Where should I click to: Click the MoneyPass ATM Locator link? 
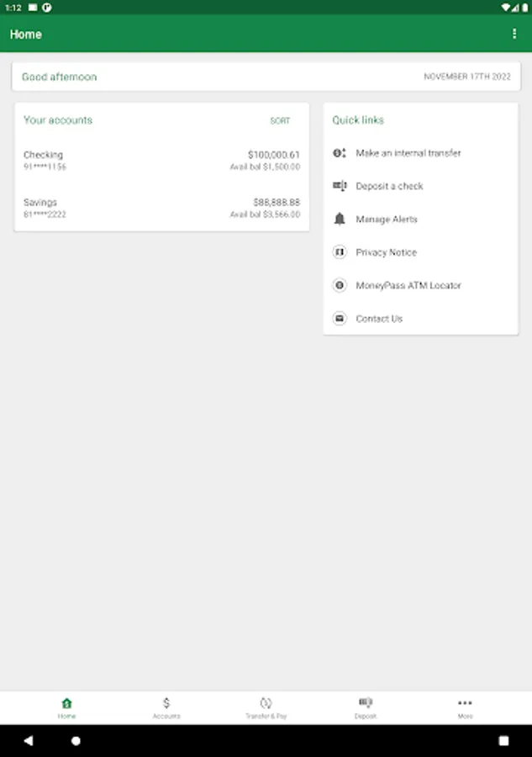pos(408,285)
